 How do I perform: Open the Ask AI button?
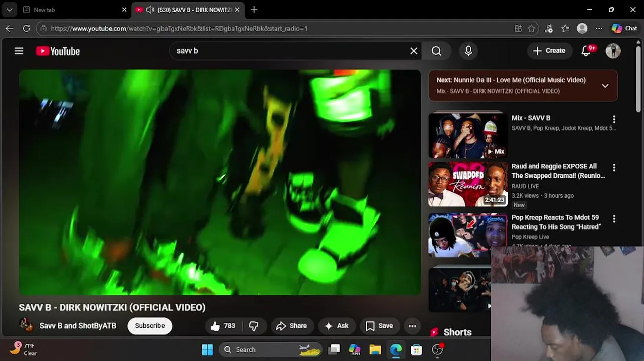click(337, 326)
